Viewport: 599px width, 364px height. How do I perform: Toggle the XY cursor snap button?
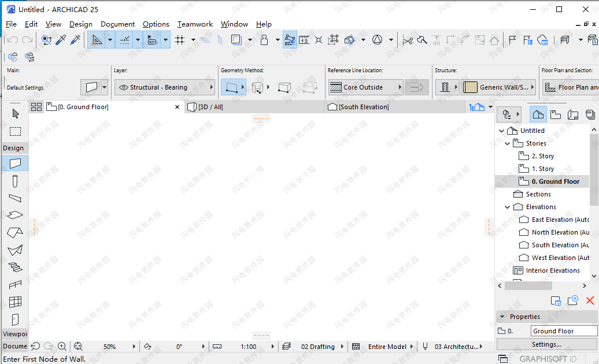[x=153, y=40]
